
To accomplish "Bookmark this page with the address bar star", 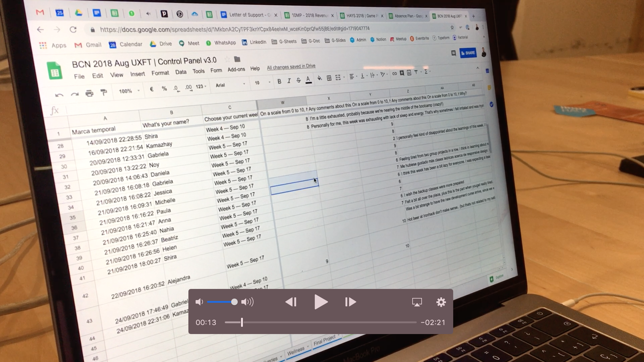I will (452, 27).
